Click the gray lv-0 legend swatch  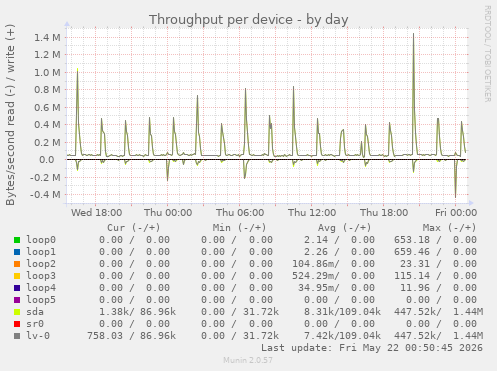point(17,336)
